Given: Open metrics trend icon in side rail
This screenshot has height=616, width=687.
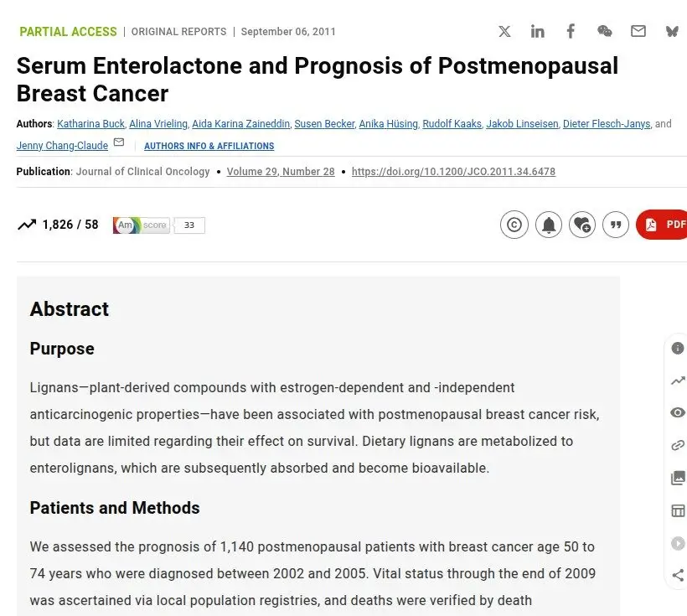Looking at the screenshot, I should 677,380.
